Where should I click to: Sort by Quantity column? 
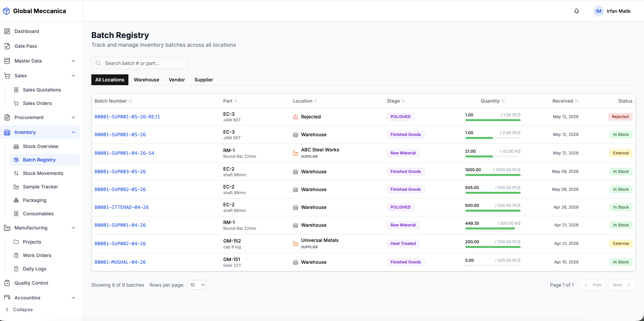pyautogui.click(x=493, y=101)
